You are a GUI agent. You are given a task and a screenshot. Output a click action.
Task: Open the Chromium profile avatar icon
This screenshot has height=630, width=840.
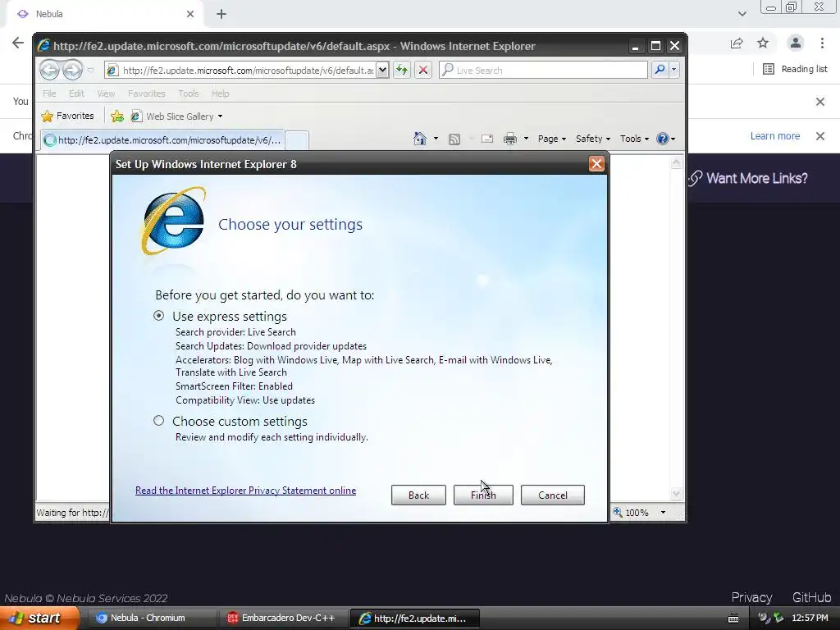coord(796,43)
